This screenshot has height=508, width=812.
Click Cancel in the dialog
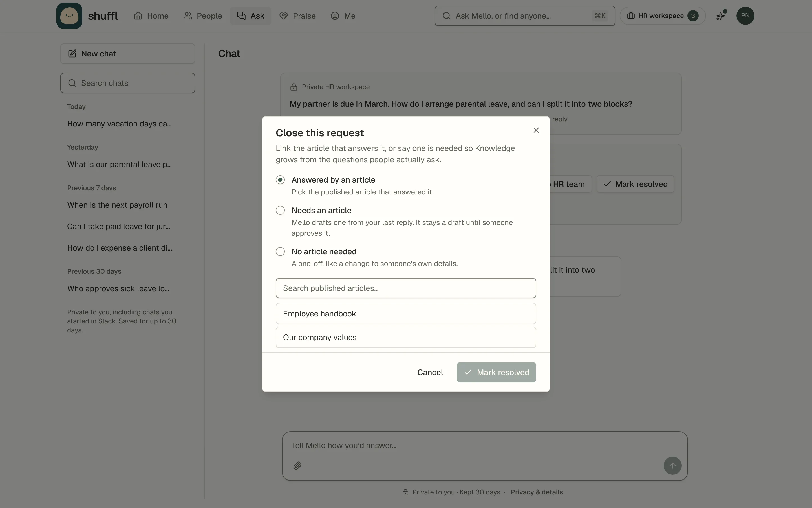(x=430, y=372)
